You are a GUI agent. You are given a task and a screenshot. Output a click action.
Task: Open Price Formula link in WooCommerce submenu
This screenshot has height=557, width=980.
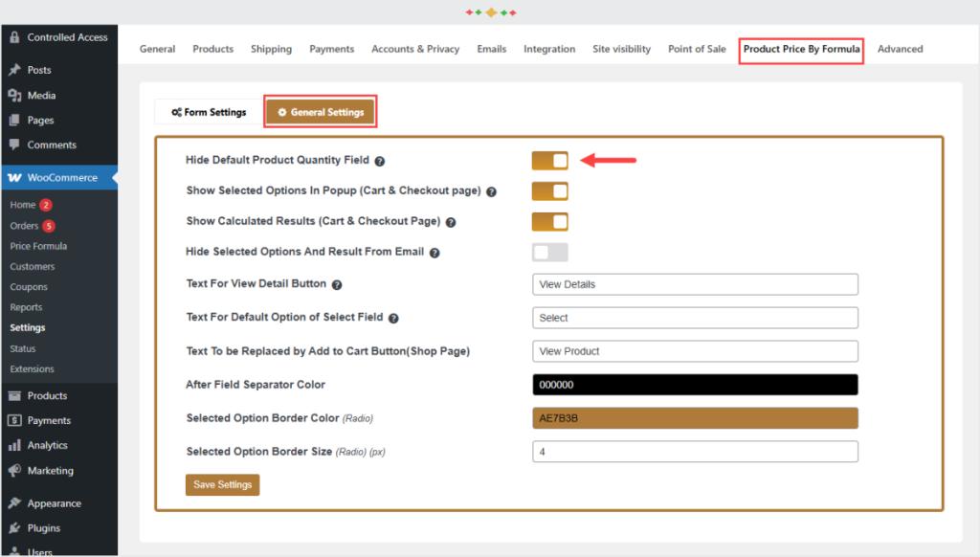click(38, 246)
